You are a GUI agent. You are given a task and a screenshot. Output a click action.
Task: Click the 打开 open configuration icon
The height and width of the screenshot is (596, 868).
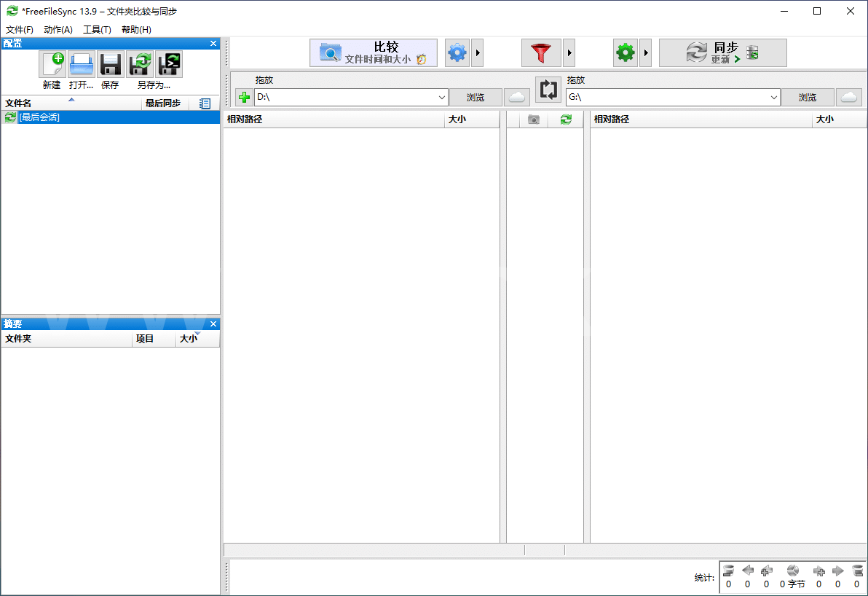[x=82, y=65]
